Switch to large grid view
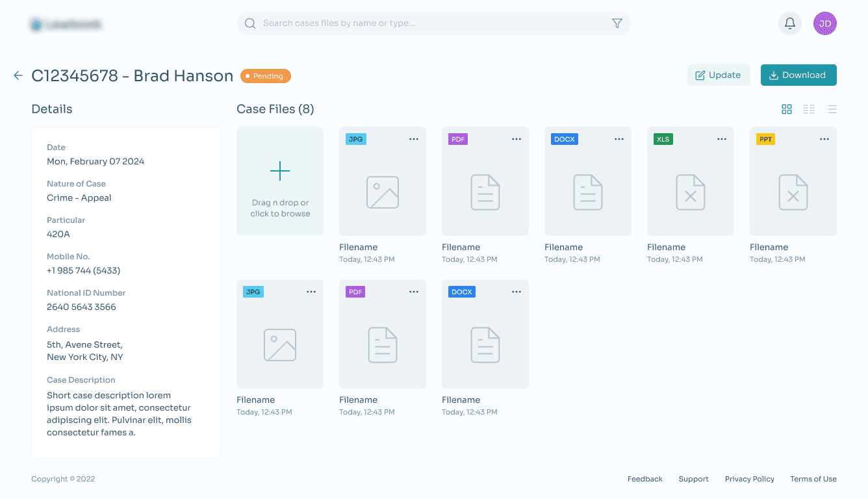The width and height of the screenshot is (868, 499). click(x=787, y=109)
